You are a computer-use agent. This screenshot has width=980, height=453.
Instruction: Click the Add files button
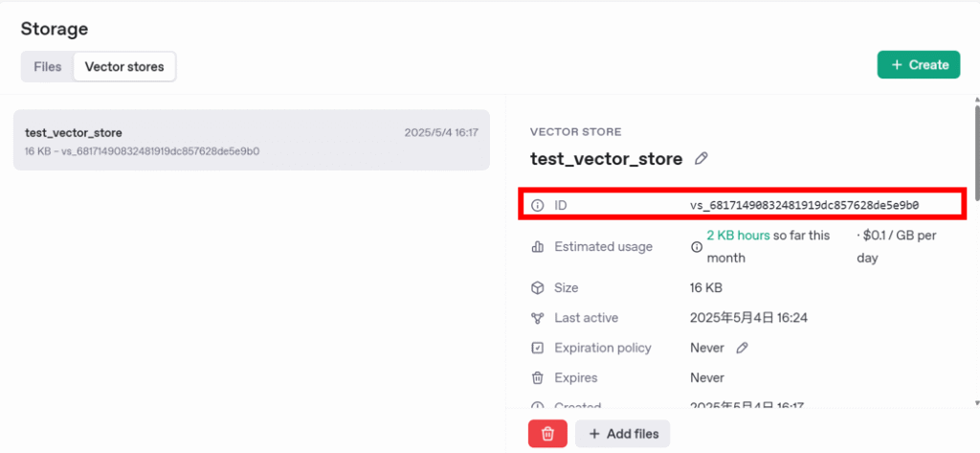point(622,434)
